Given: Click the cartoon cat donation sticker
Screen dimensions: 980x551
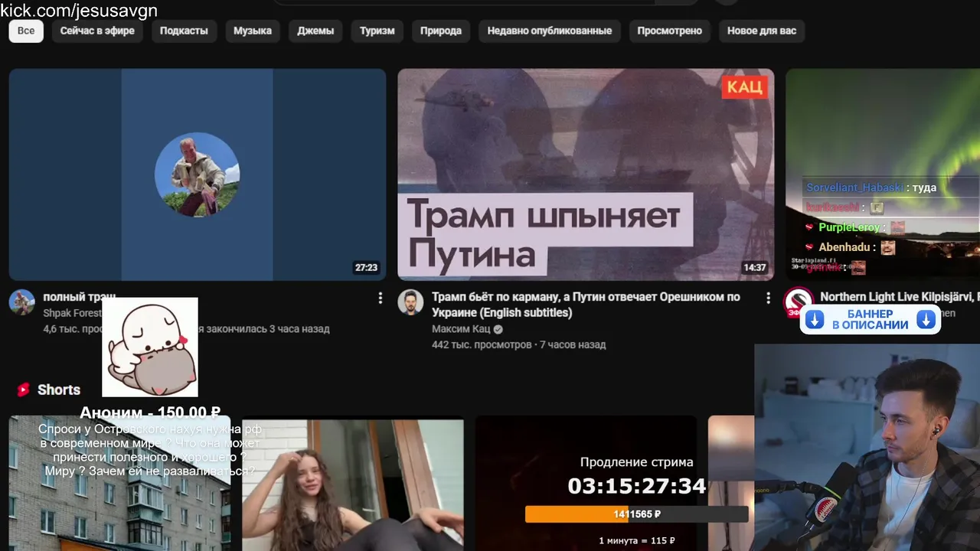Looking at the screenshot, I should (x=150, y=347).
